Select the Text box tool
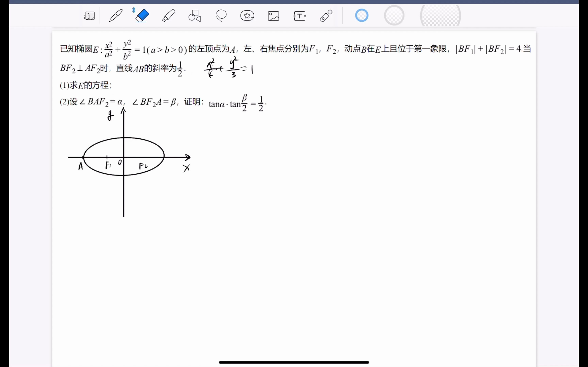Viewport: 588px width, 367px height. pyautogui.click(x=300, y=16)
